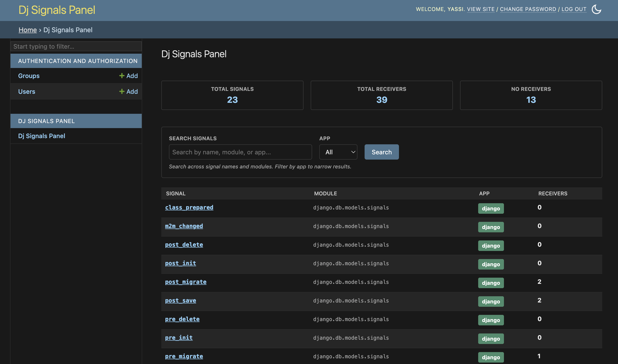The height and width of the screenshot is (364, 618).
Task: Toggle the dark/light theme moon icon
Action: click(x=596, y=10)
